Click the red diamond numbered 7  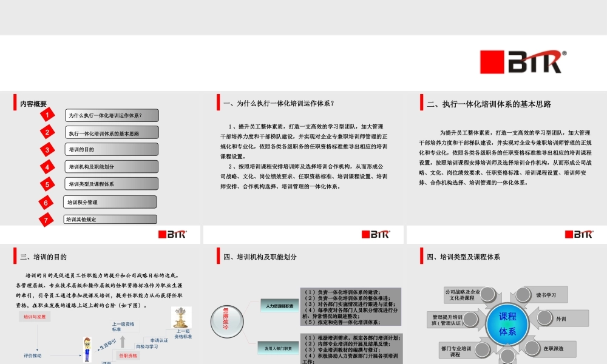46,220
